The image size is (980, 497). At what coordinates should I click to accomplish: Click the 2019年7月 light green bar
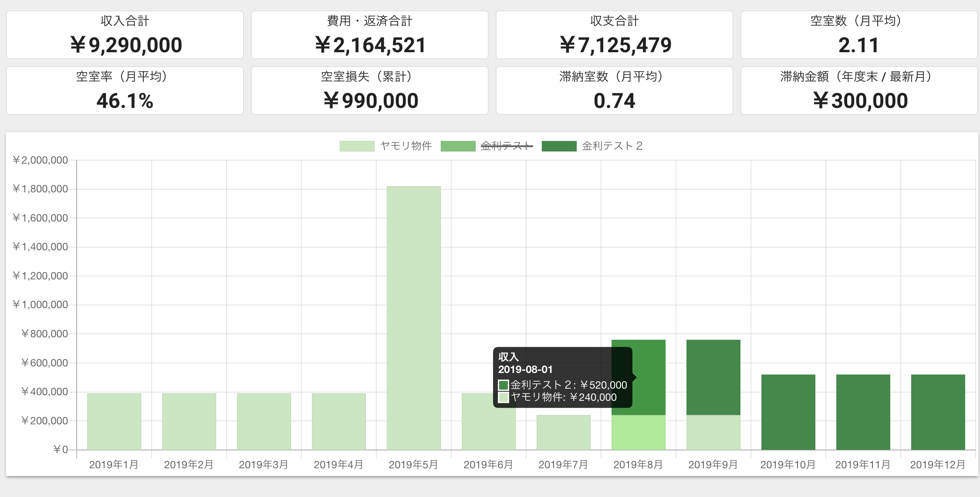click(564, 433)
